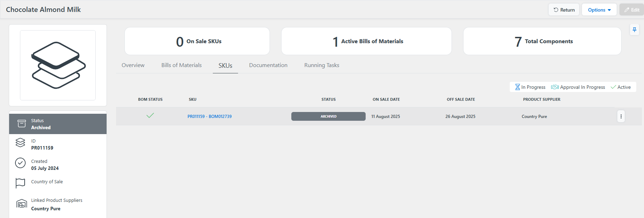
Task: Click the Active Bills of Materials card
Action: pyautogui.click(x=366, y=41)
